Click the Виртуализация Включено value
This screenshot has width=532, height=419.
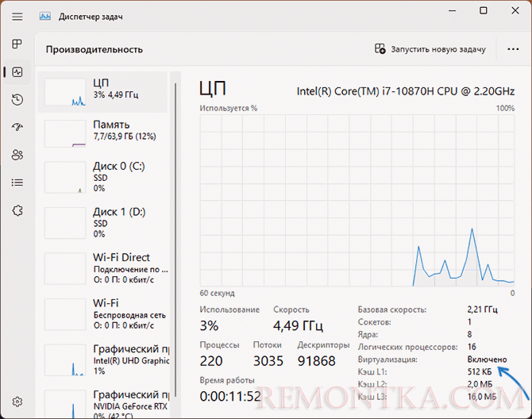coord(487,359)
